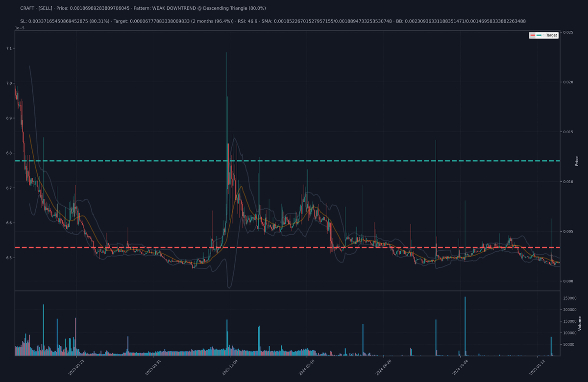Click the "6.8" left axis tick
The image size is (588, 382).
(x=9, y=153)
